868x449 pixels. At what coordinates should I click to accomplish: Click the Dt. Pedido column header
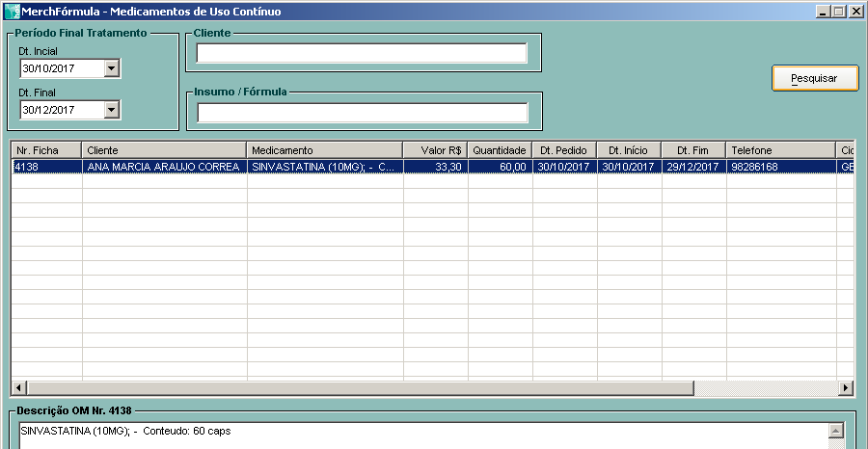pyautogui.click(x=564, y=150)
